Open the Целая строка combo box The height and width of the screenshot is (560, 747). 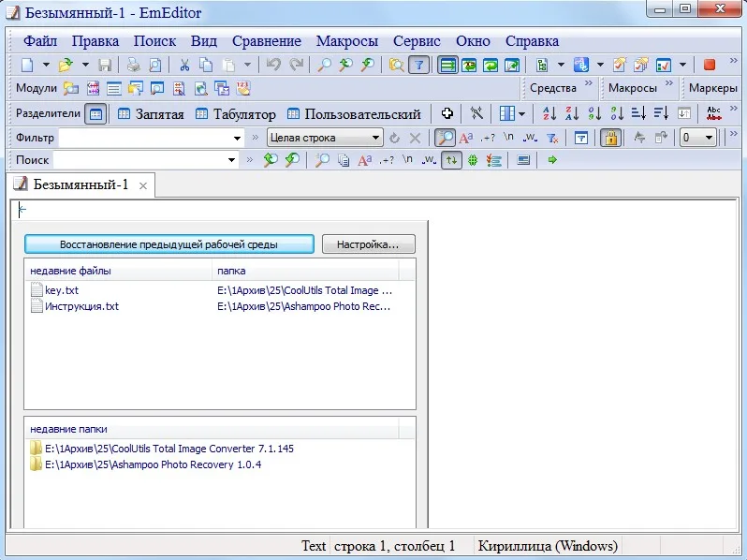point(325,139)
